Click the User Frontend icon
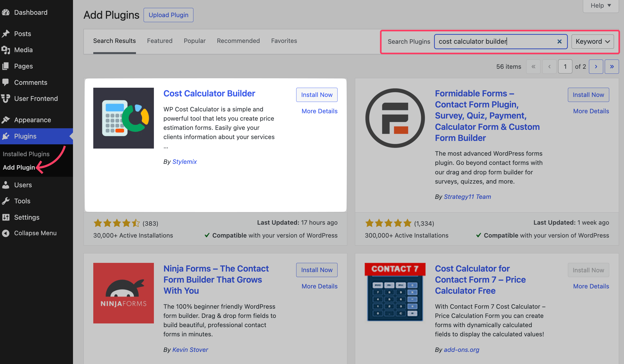This screenshot has width=624, height=364. (x=6, y=99)
